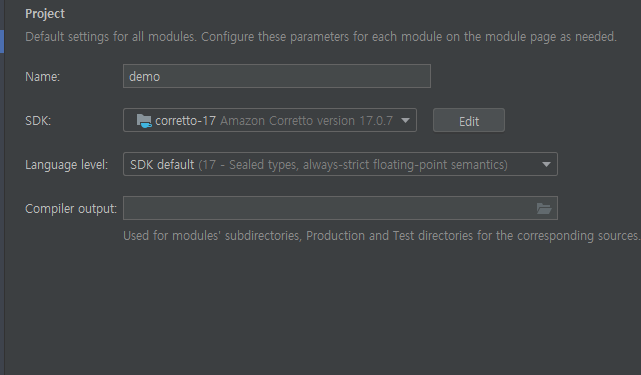This screenshot has width=641, height=375.
Task: Click the "17 - Sealed types" description text
Action: click(x=353, y=165)
